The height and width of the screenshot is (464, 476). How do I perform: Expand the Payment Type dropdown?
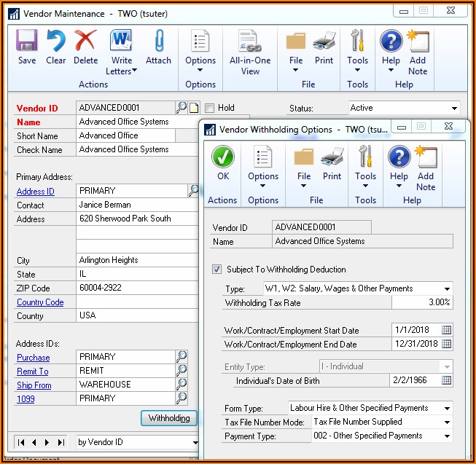point(446,436)
